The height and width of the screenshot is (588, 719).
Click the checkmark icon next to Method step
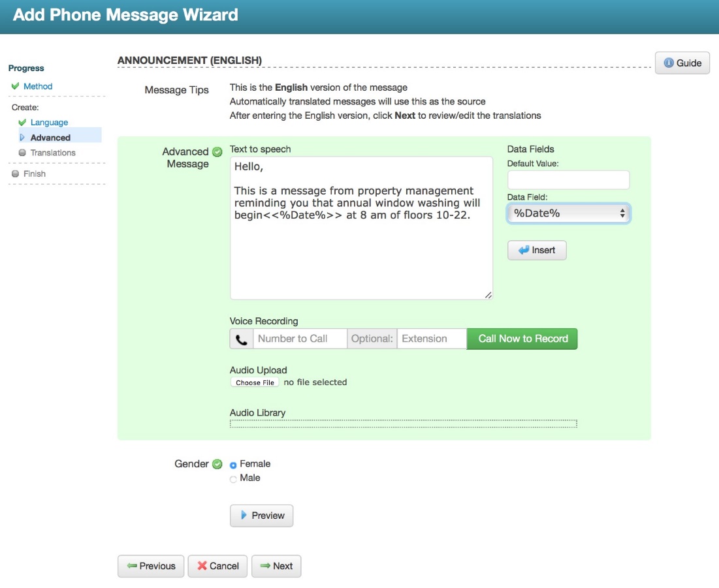point(16,86)
